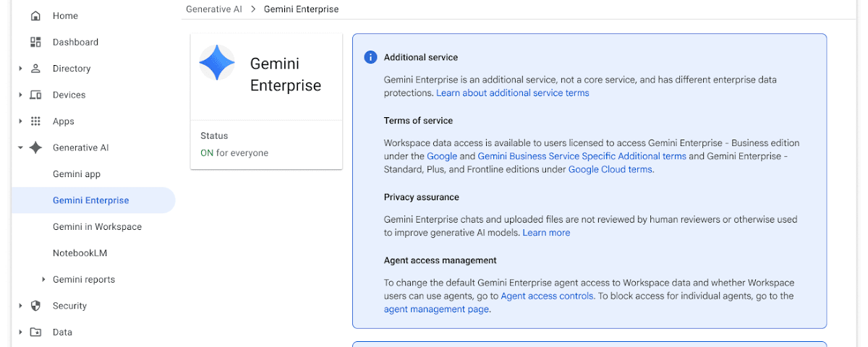Expand the Security section arrow

(x=20, y=306)
